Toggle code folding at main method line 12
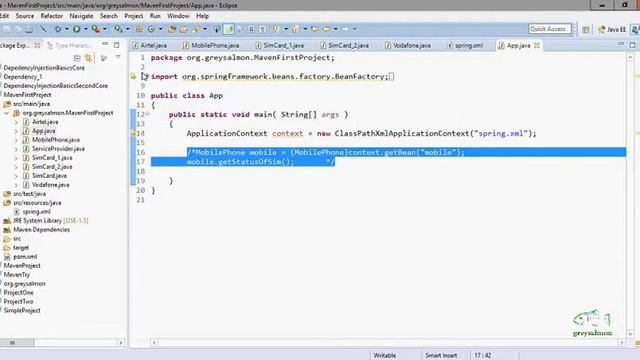This screenshot has width=640, height=360. 147,114
